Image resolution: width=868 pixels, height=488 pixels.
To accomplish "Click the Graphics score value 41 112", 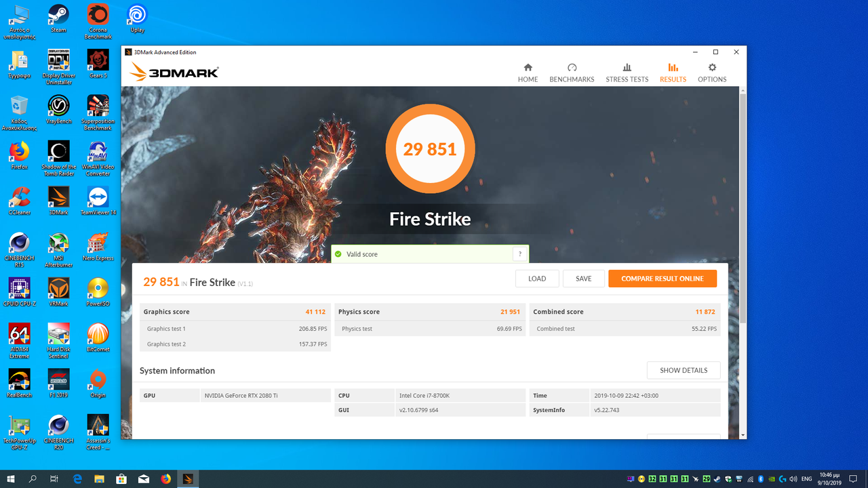I will click(x=316, y=312).
